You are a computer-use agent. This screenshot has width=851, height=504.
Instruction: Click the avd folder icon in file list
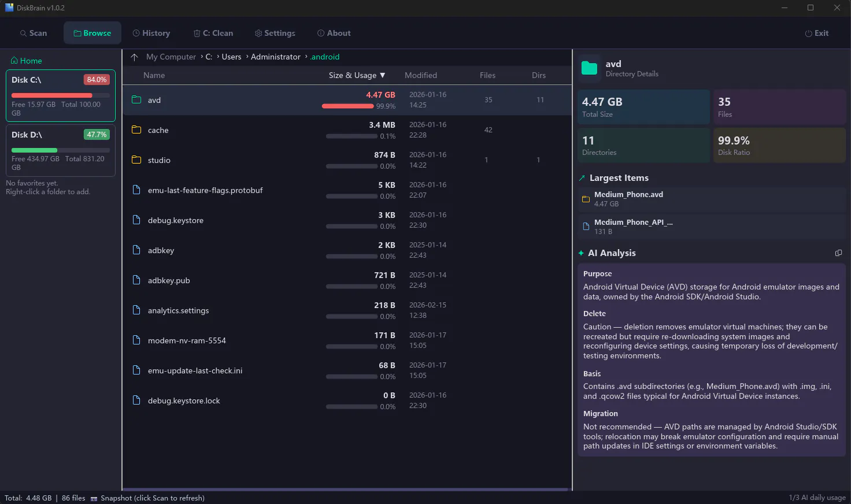[136, 99]
